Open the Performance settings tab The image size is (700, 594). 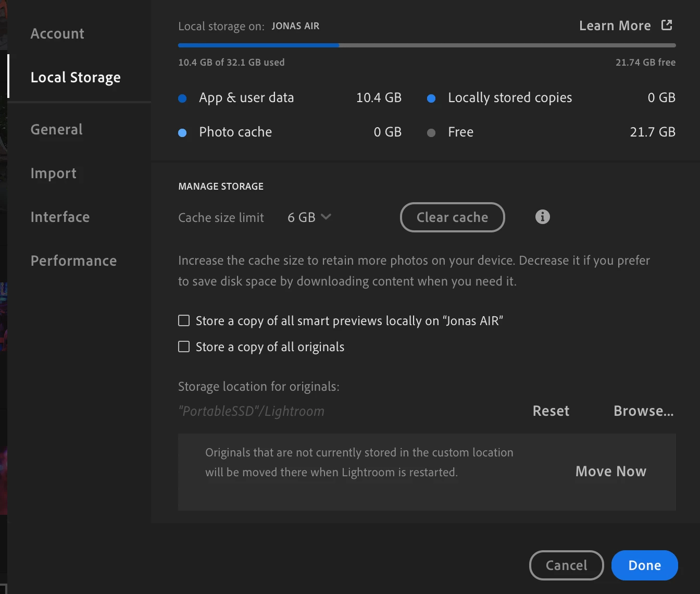pyautogui.click(x=74, y=261)
